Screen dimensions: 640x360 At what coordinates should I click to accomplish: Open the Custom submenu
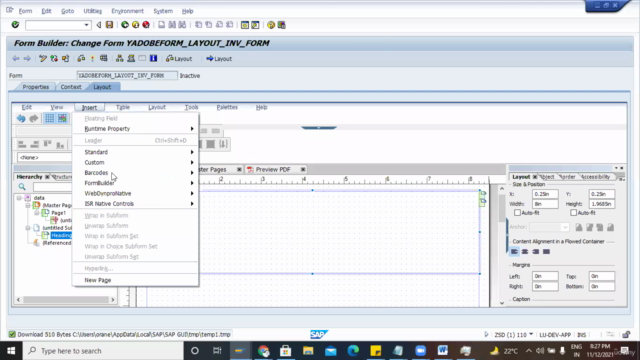click(136, 162)
